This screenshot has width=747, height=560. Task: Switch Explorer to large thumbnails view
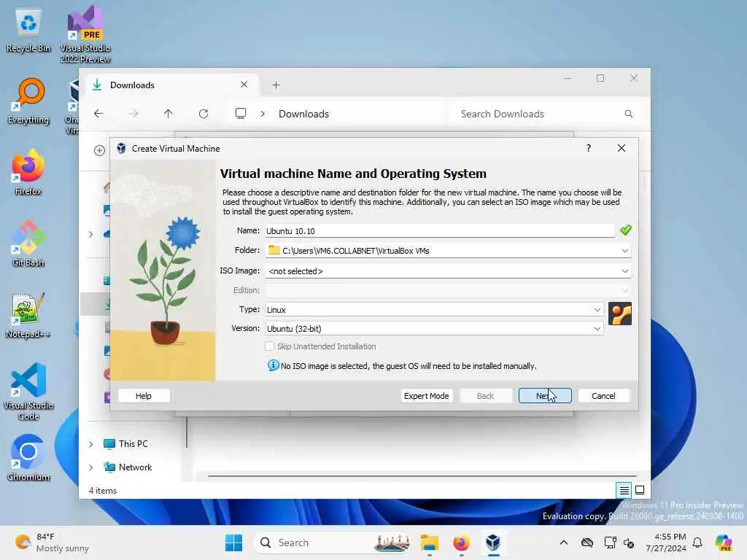pyautogui.click(x=640, y=489)
